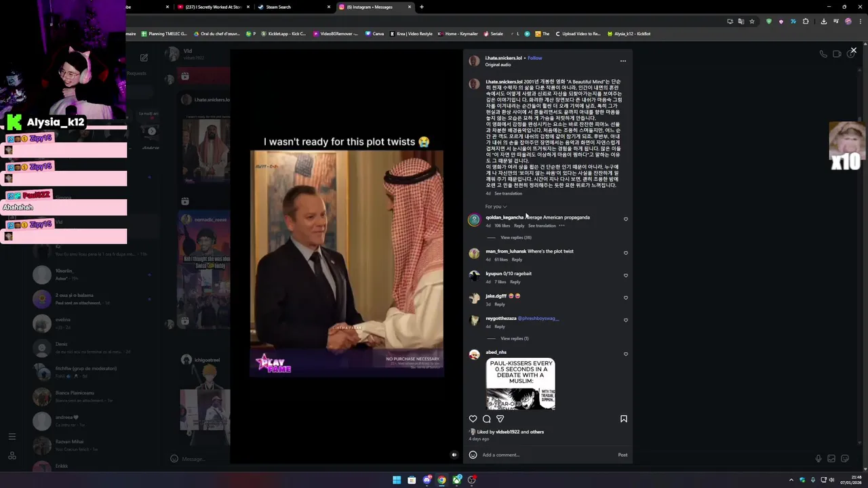Like man_from_luhansk's comment
Image resolution: width=868 pixels, height=488 pixels.
point(626,253)
